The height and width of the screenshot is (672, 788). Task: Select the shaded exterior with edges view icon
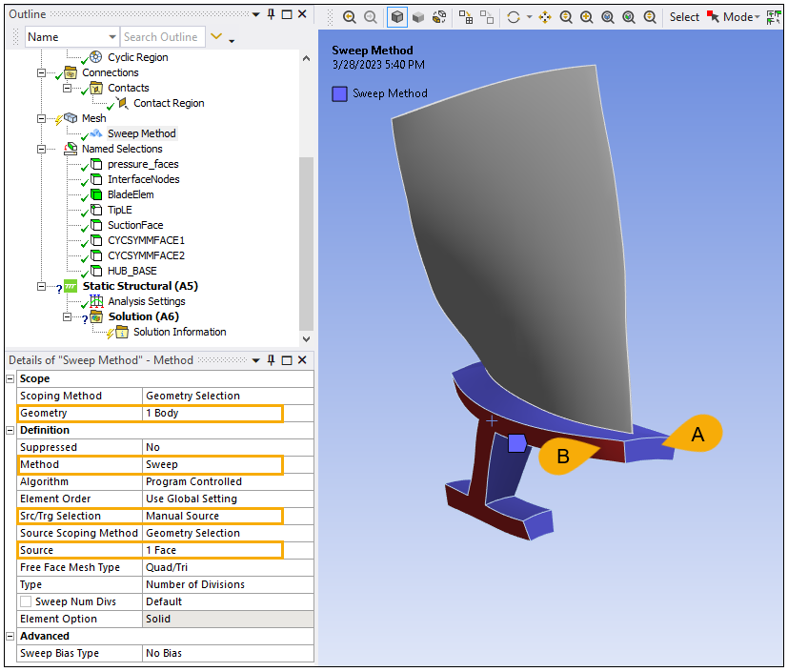pyautogui.click(x=396, y=17)
